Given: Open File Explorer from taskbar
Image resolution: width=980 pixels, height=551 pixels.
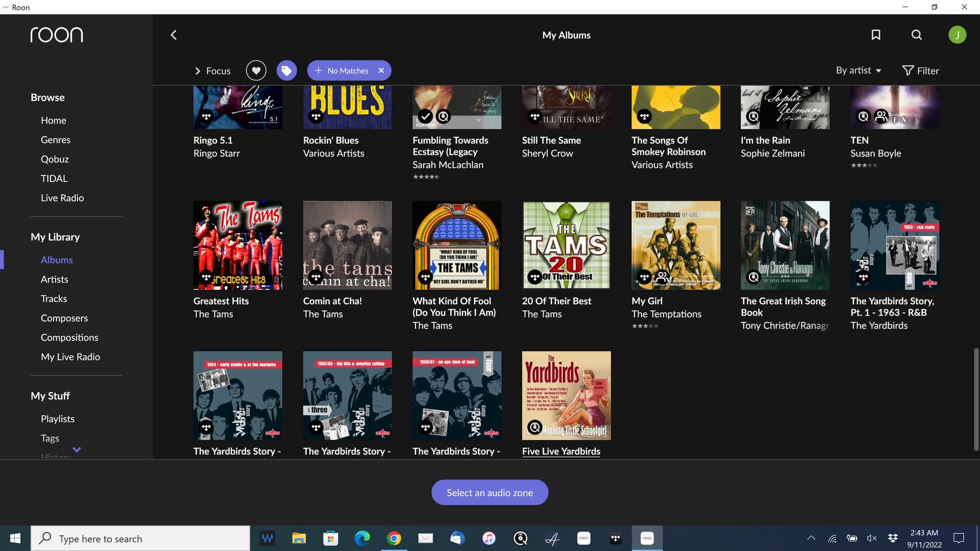Looking at the screenshot, I should (x=299, y=538).
